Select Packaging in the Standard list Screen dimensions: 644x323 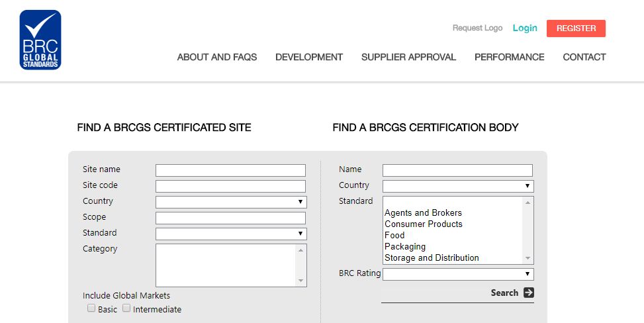coord(405,247)
